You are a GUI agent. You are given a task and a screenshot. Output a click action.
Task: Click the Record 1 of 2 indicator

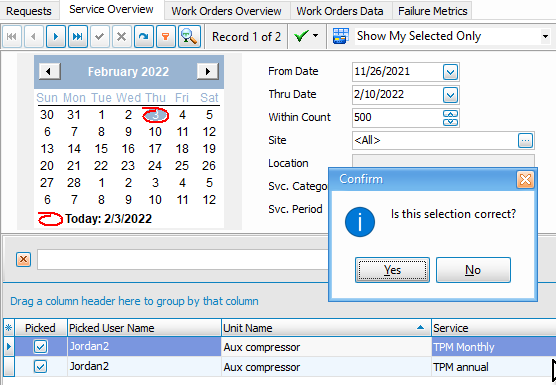246,37
